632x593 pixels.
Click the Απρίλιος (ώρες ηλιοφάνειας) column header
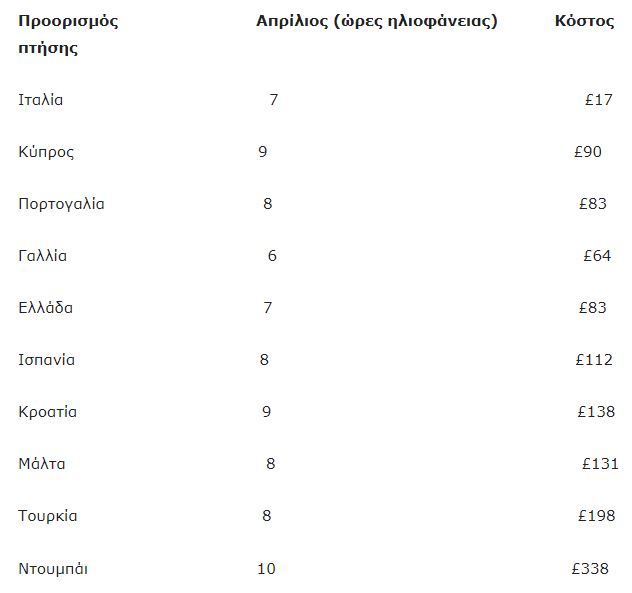click(x=377, y=21)
